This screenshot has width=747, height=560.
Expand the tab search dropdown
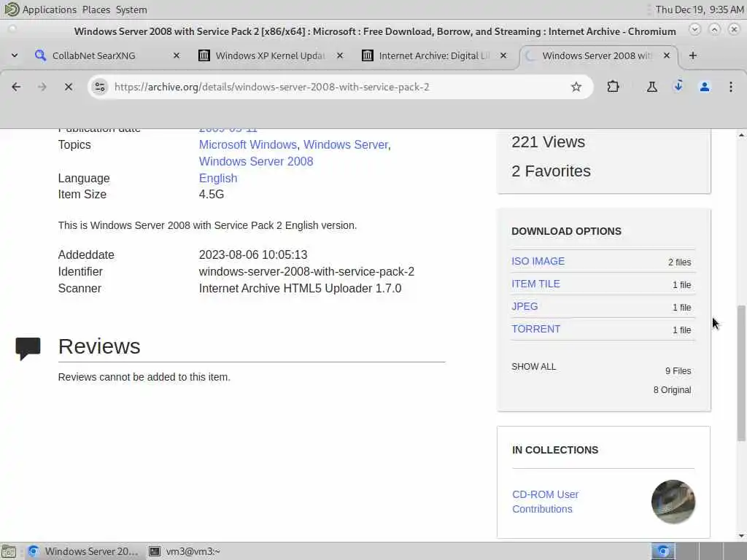15,55
